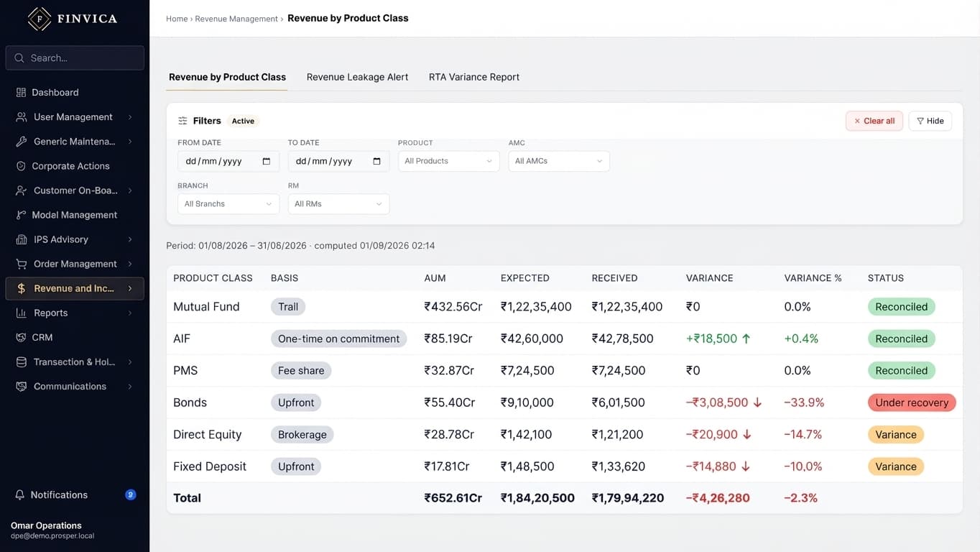Click the One-time on commitment basis tag

click(338, 339)
